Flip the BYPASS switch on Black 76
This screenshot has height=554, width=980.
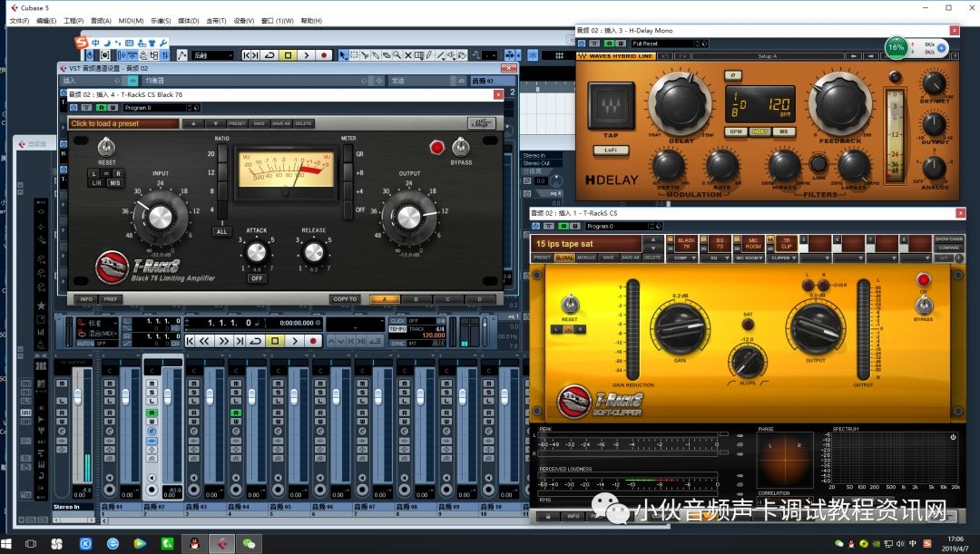coord(461,148)
